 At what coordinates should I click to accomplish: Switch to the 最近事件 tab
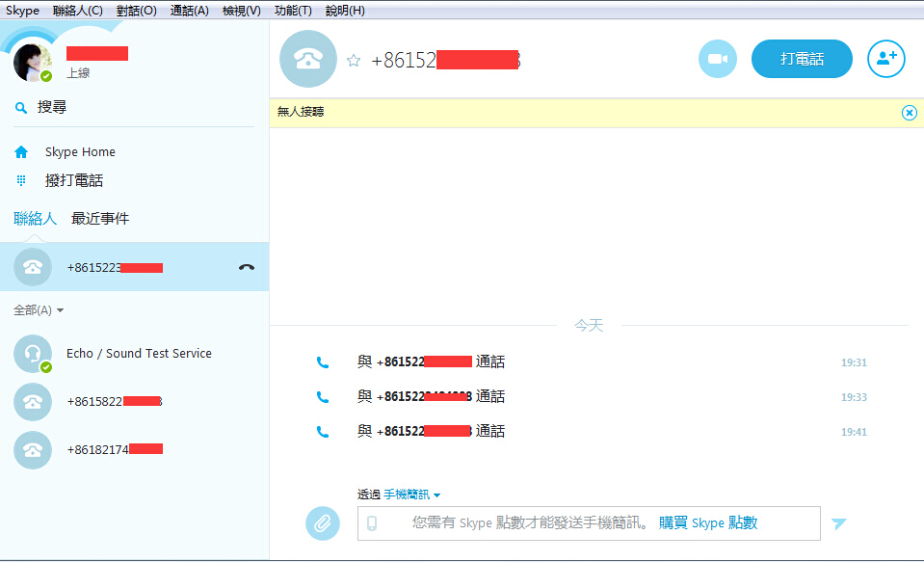click(x=100, y=219)
